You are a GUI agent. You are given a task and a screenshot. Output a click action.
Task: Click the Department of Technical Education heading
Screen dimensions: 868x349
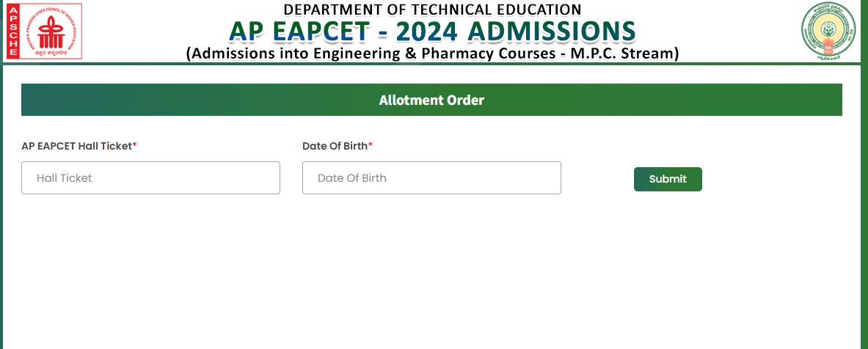tap(432, 10)
